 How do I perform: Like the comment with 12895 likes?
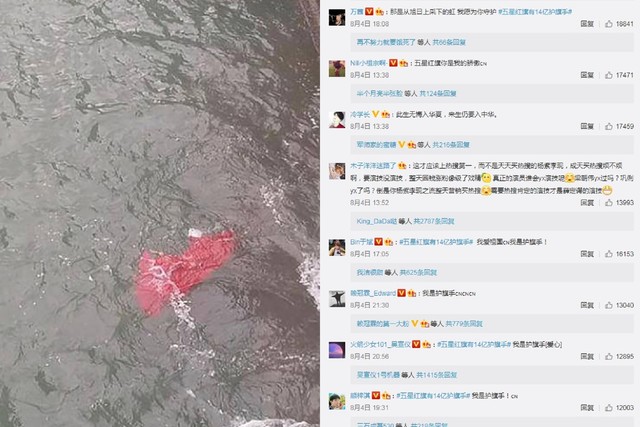click(x=609, y=356)
